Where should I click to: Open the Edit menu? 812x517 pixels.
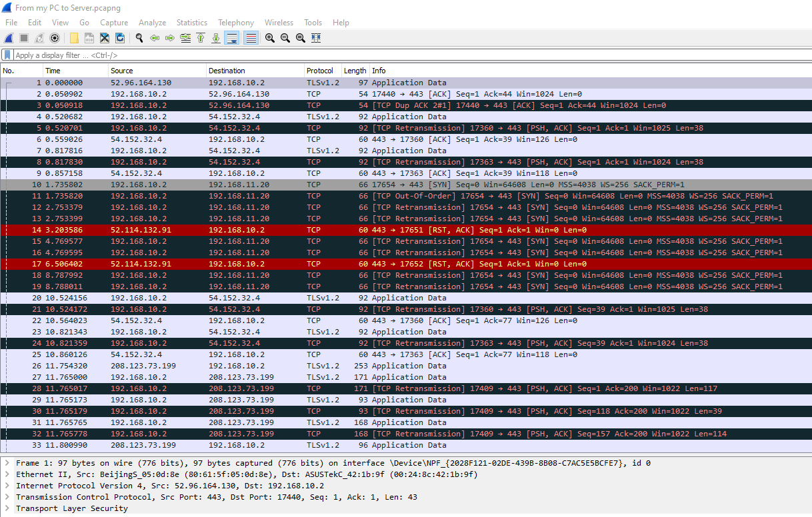(x=35, y=23)
